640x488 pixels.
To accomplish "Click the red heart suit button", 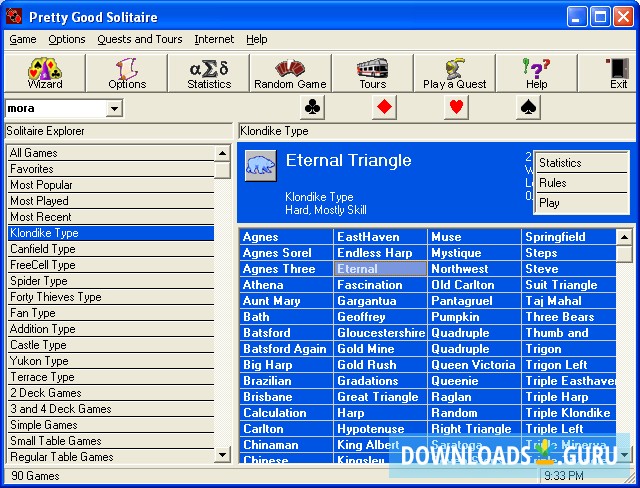I will tap(457, 107).
